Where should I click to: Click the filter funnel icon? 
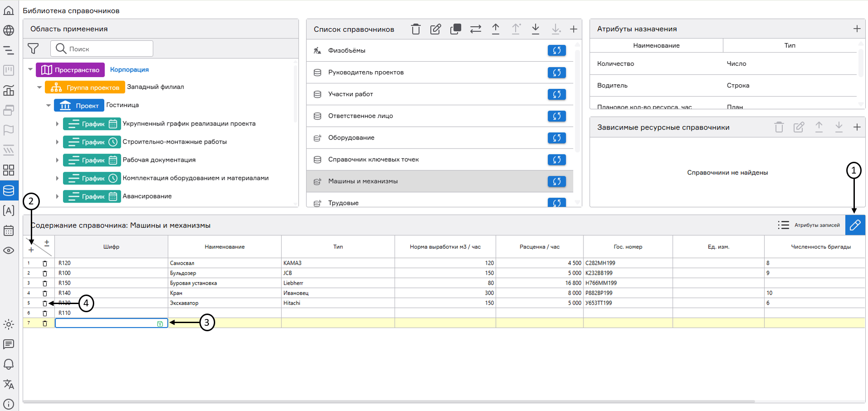pos(33,48)
